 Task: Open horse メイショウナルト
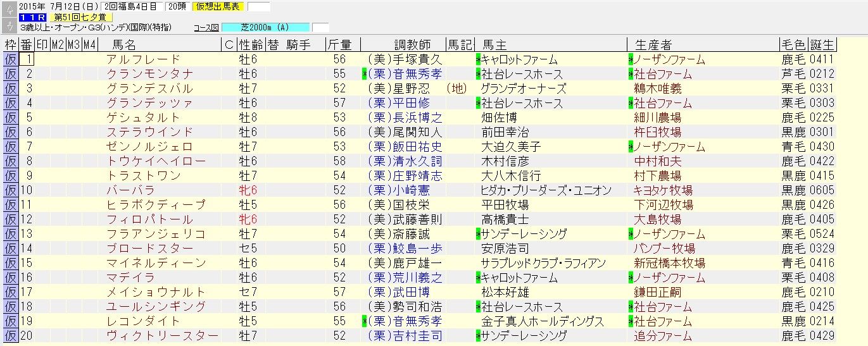156,292
